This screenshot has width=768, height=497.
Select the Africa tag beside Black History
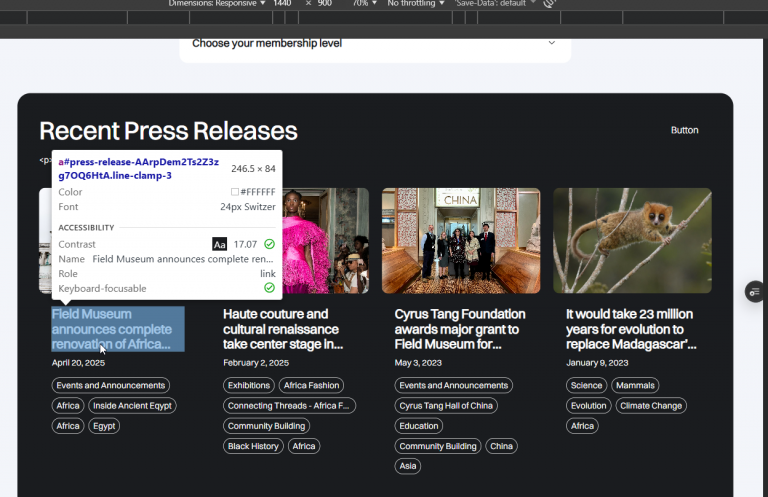pyautogui.click(x=304, y=446)
